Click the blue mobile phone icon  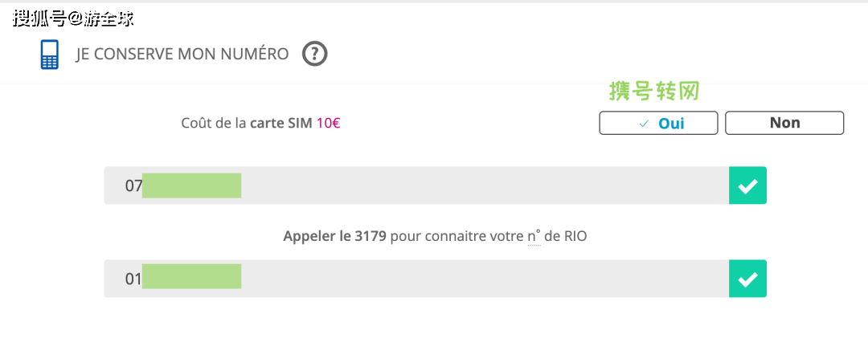(50, 55)
